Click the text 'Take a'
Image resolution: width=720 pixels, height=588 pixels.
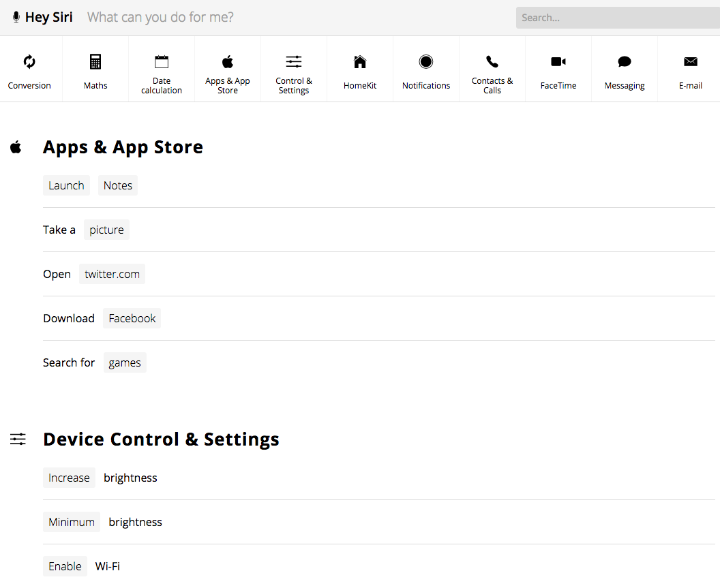59,230
